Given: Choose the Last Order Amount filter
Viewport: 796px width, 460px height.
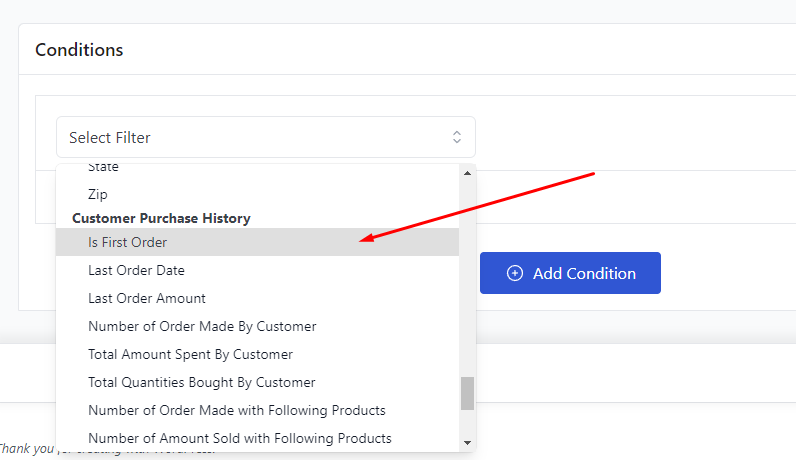Looking at the screenshot, I should click(257, 298).
